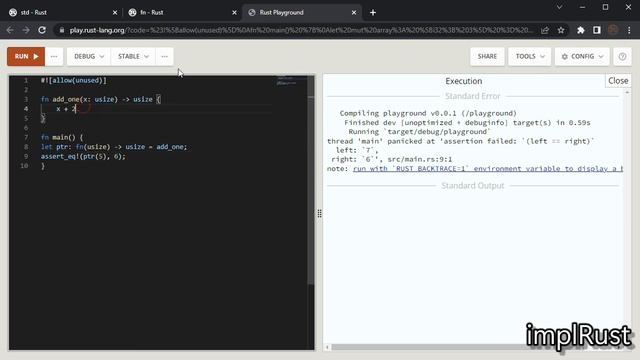Click the #![allow(unused)] attribute line
Screen dimensions: 640x360
click(x=73, y=80)
